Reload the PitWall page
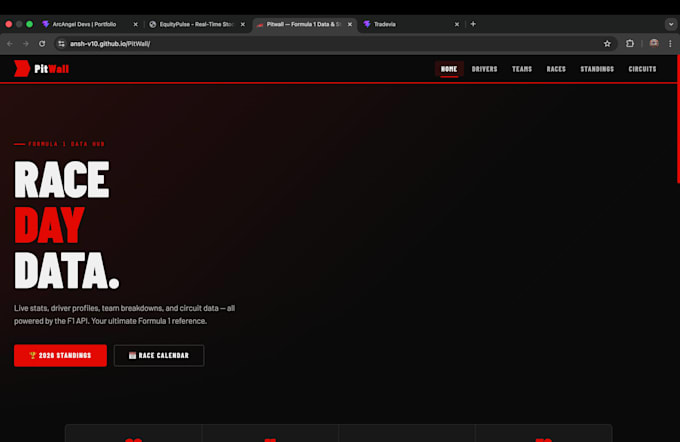680x442 pixels. click(x=42, y=43)
